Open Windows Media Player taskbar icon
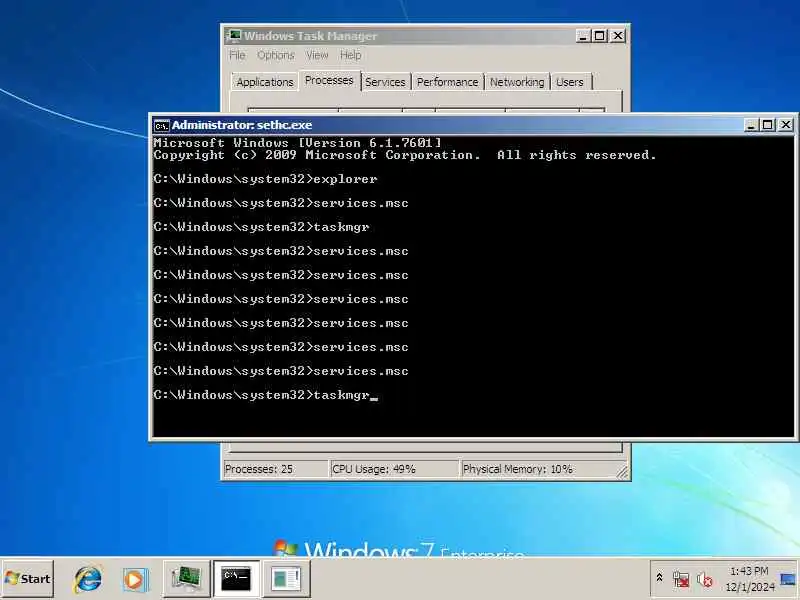This screenshot has height=600, width=800. pyautogui.click(x=135, y=579)
